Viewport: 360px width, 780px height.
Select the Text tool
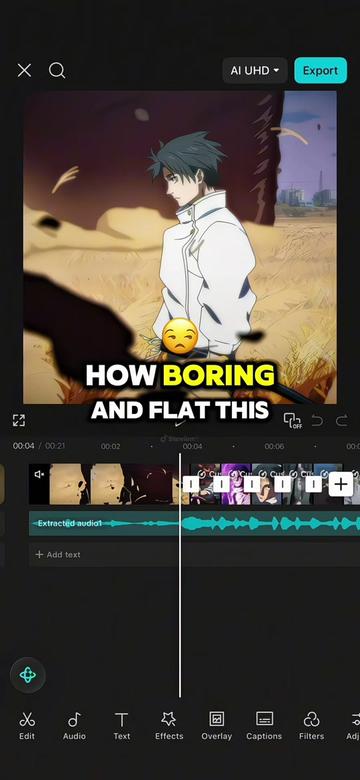(121, 725)
